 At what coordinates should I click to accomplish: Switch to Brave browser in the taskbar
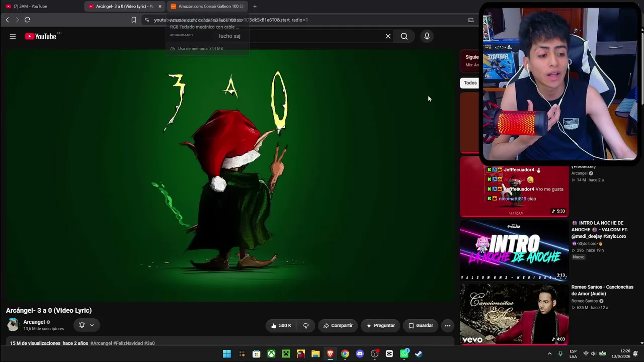(x=330, y=354)
